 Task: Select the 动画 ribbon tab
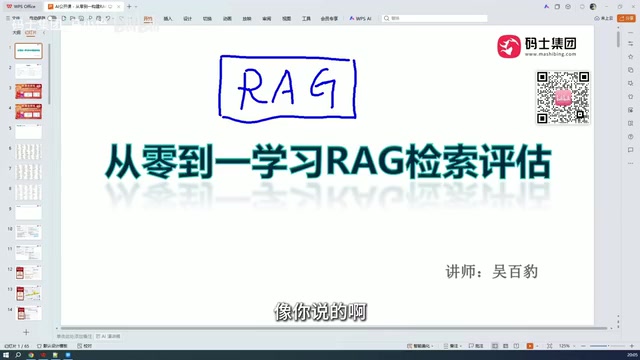(227, 18)
